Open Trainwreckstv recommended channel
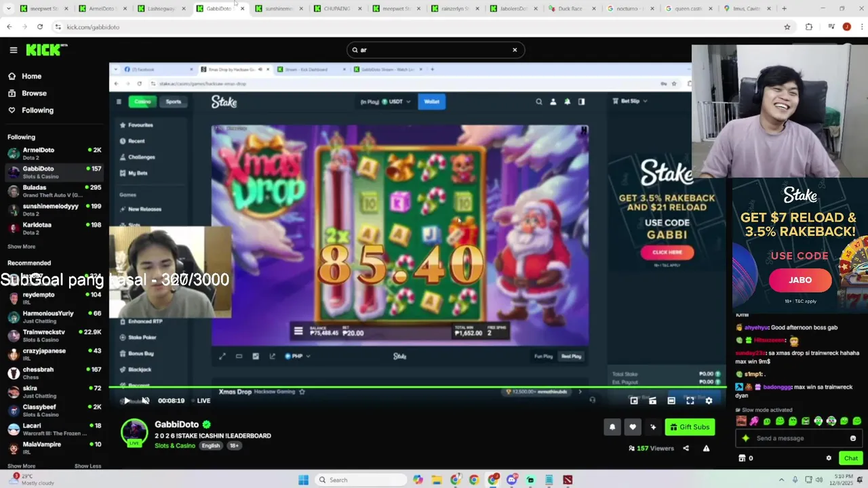 pyautogui.click(x=54, y=335)
